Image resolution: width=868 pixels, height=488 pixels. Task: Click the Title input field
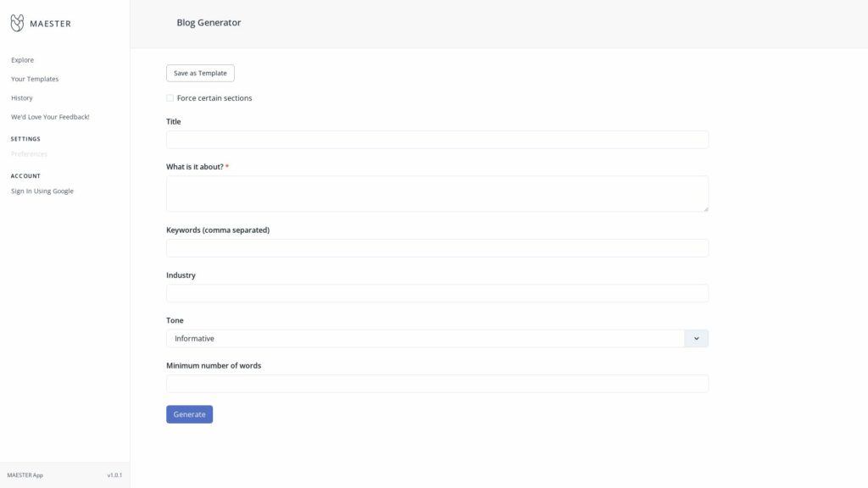pos(437,139)
